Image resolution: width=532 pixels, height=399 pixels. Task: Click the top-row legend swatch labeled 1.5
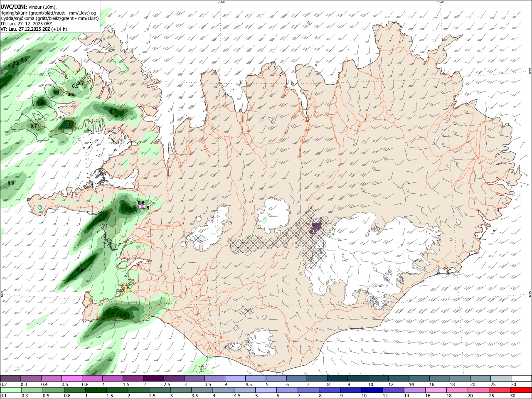click(x=133, y=378)
